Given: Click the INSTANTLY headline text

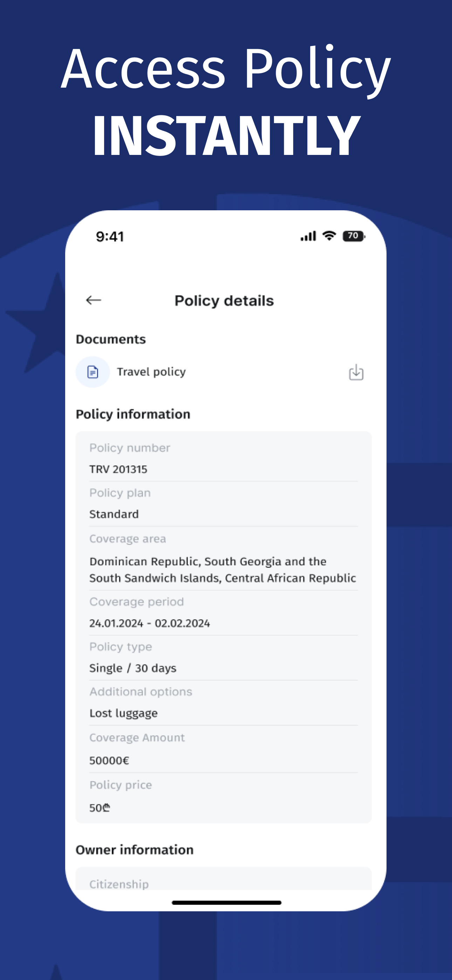Looking at the screenshot, I should [226, 135].
